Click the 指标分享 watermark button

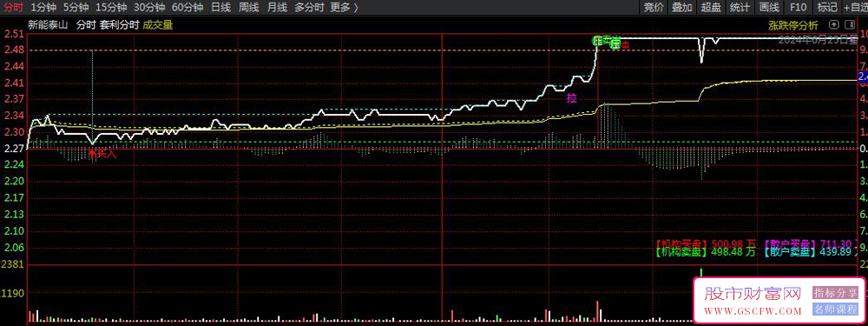click(835, 293)
